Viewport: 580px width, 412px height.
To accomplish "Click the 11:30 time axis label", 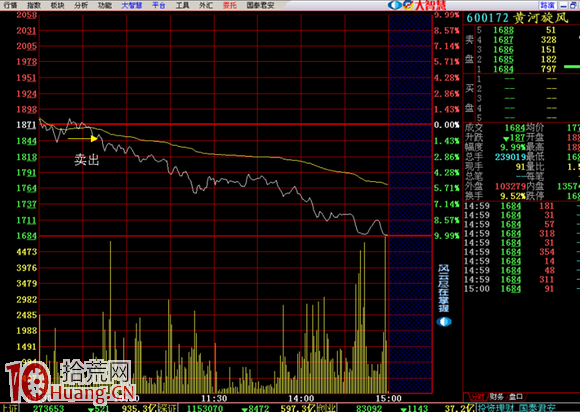I will 214,398.
